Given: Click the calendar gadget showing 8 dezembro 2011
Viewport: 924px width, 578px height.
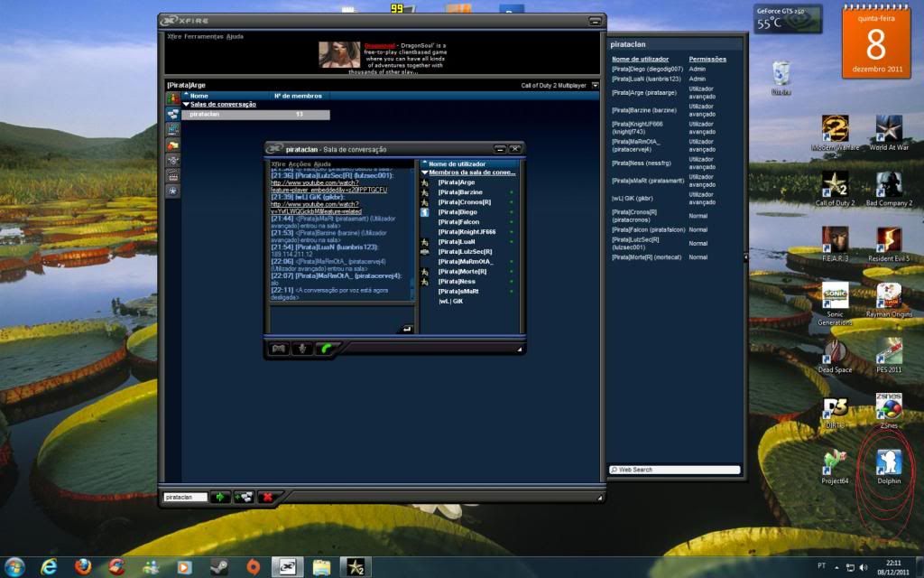Looking at the screenshot, I should point(876,42).
